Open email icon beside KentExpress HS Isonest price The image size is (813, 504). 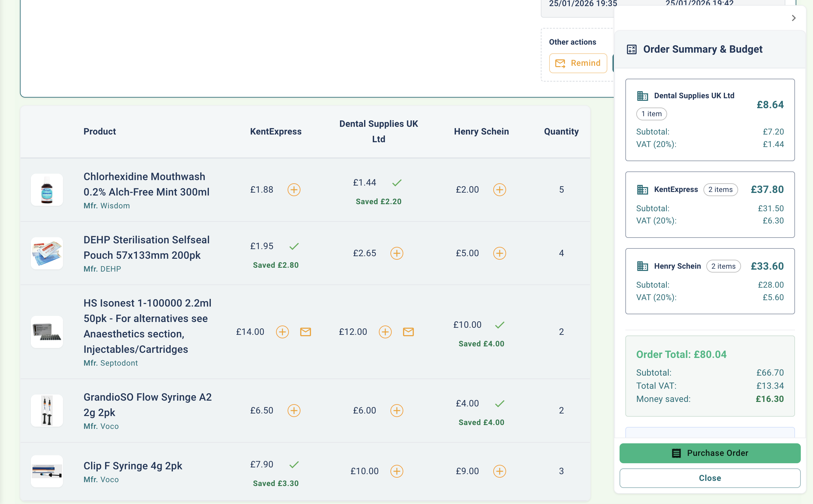[x=306, y=332]
